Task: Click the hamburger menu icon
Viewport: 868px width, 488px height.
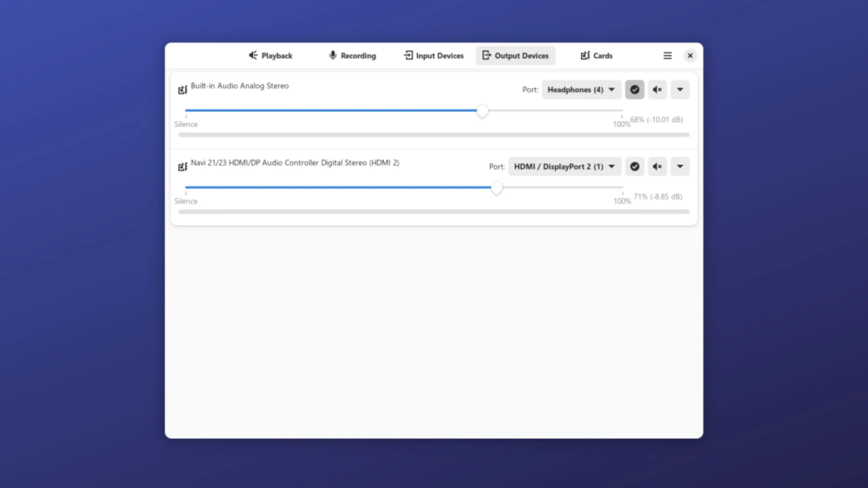Action: (668, 55)
